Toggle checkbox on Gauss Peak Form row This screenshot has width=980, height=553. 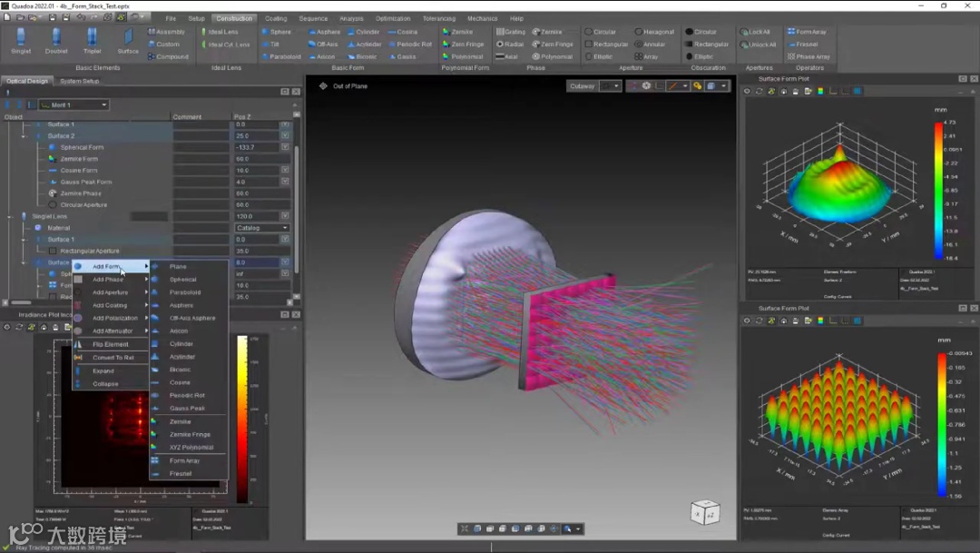pos(285,182)
